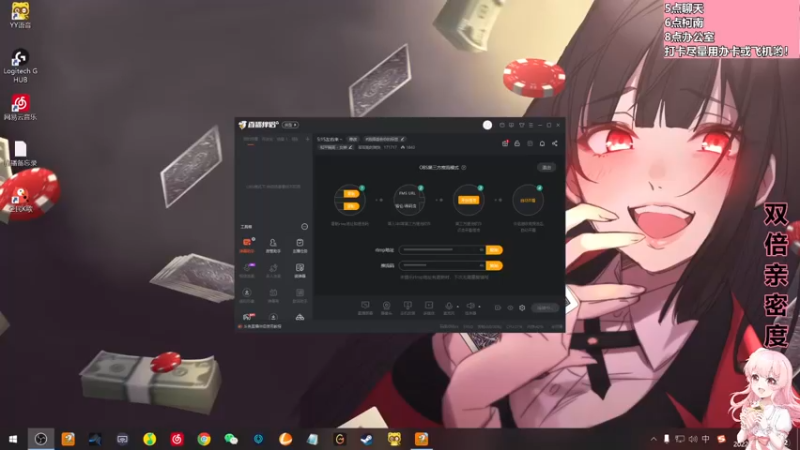The width and height of the screenshot is (800, 450).
Task: Open the gift box icon with red dot
Action: [505, 143]
